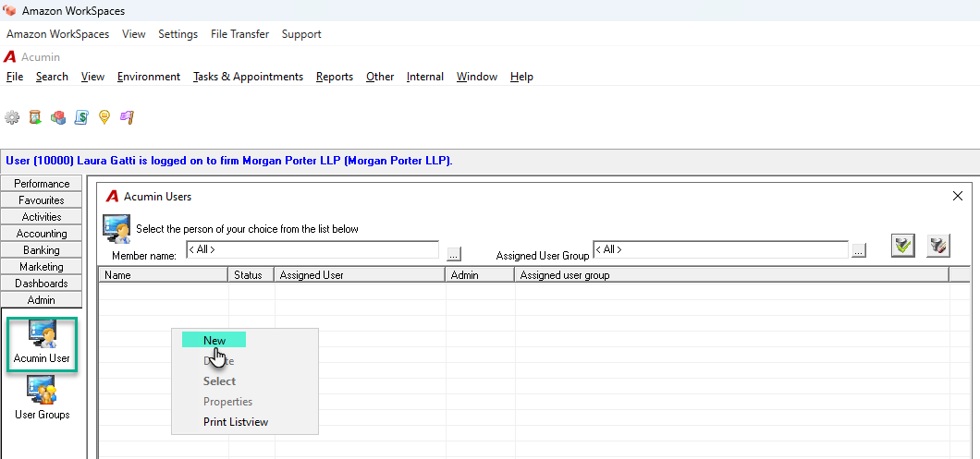
Task: Sort by the Admin column header
Action: click(x=480, y=275)
